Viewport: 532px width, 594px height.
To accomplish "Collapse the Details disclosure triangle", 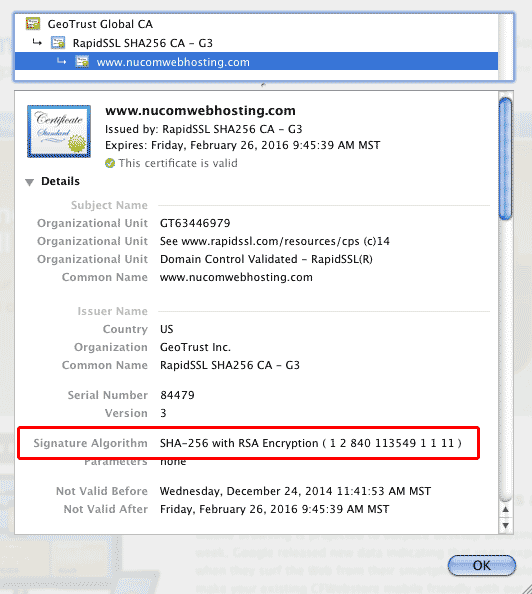I will pos(30,182).
